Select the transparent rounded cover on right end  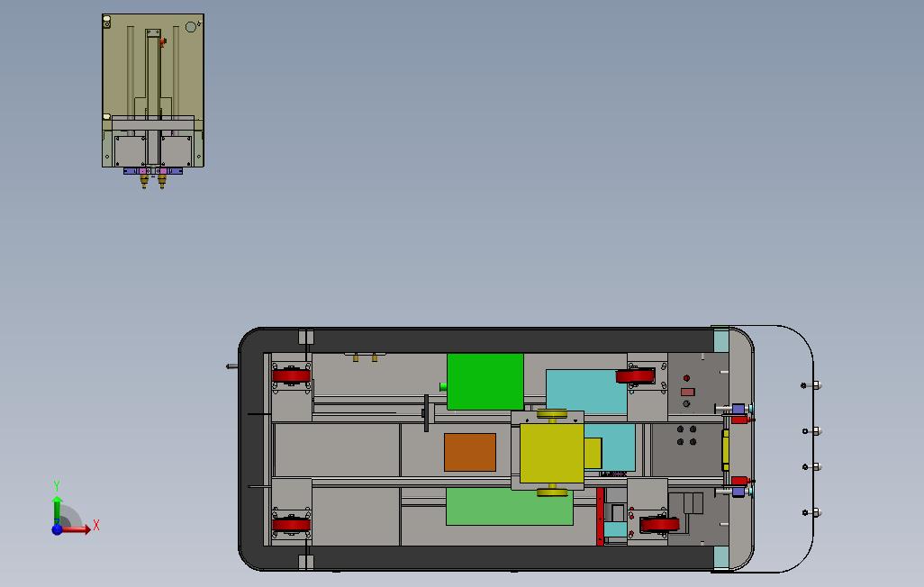pyautogui.click(x=784, y=448)
